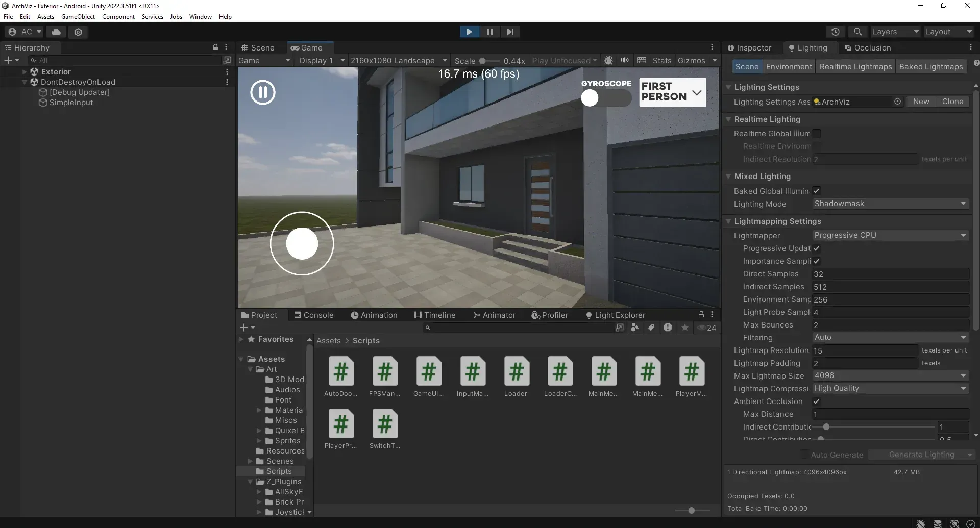Open the Lightmapper Progressive CPU dropdown
This screenshot has height=528, width=980.
[x=891, y=235]
